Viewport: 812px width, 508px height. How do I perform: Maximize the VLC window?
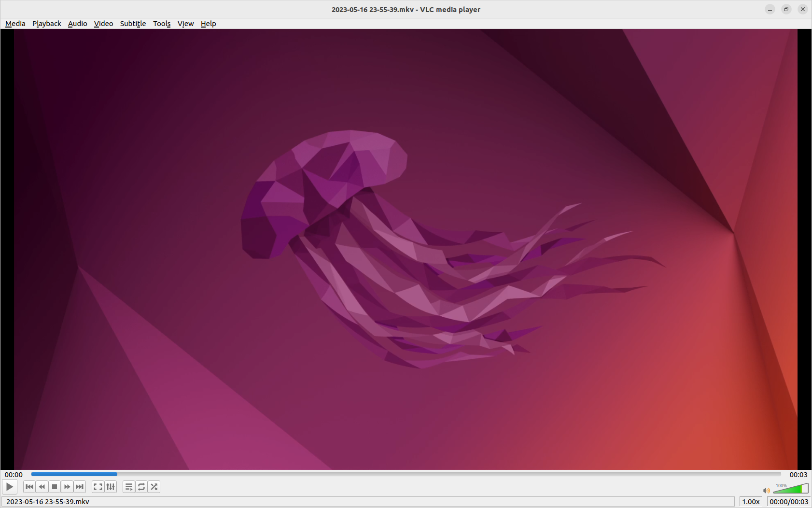[786, 9]
